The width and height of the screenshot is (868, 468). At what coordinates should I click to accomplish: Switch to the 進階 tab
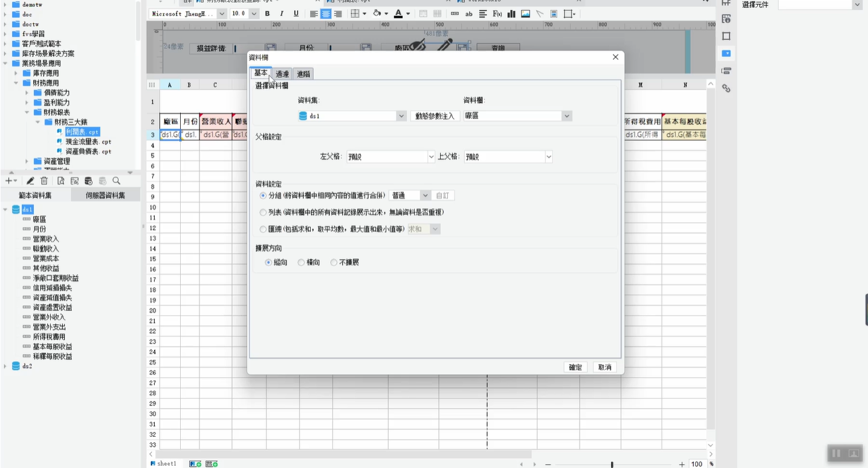[x=303, y=74]
